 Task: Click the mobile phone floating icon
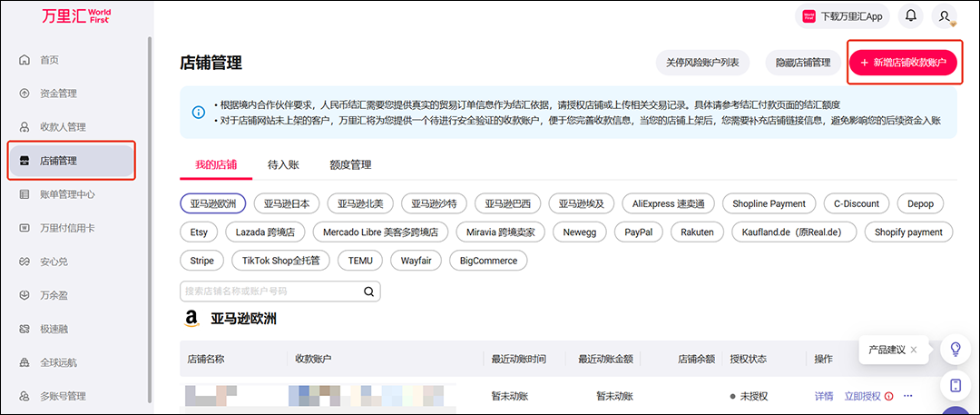[x=955, y=386]
